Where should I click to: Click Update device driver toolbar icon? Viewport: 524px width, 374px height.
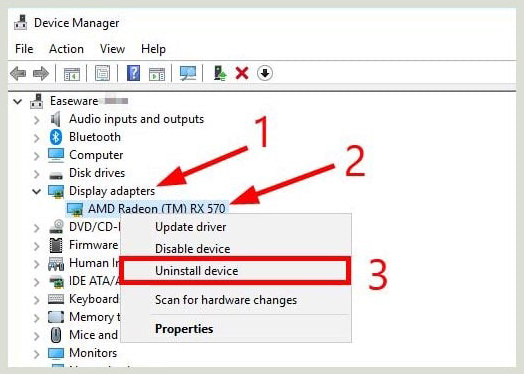[220, 73]
